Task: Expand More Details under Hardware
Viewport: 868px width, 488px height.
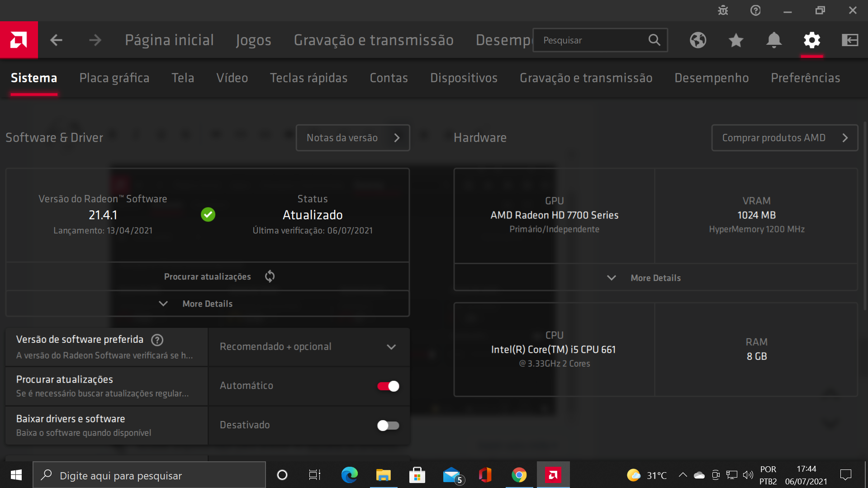Action: [x=655, y=278]
